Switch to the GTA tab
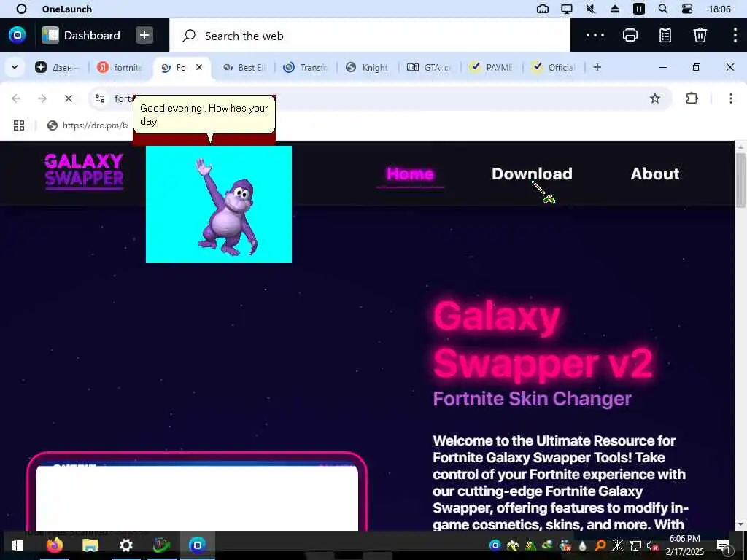747x560 pixels. coord(430,68)
